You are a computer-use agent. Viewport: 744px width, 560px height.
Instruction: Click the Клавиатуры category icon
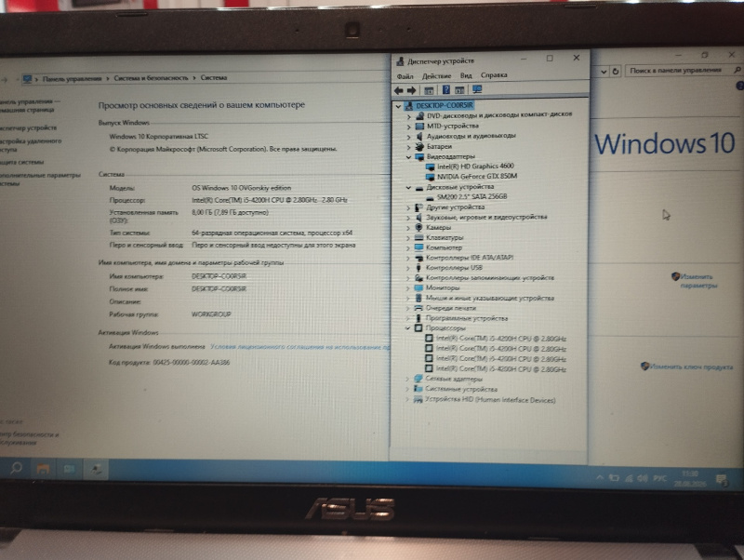click(x=419, y=237)
